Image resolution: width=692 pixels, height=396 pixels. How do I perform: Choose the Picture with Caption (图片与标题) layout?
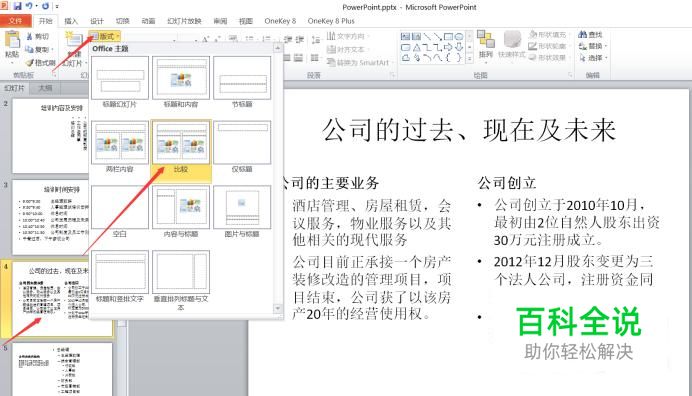[242, 212]
